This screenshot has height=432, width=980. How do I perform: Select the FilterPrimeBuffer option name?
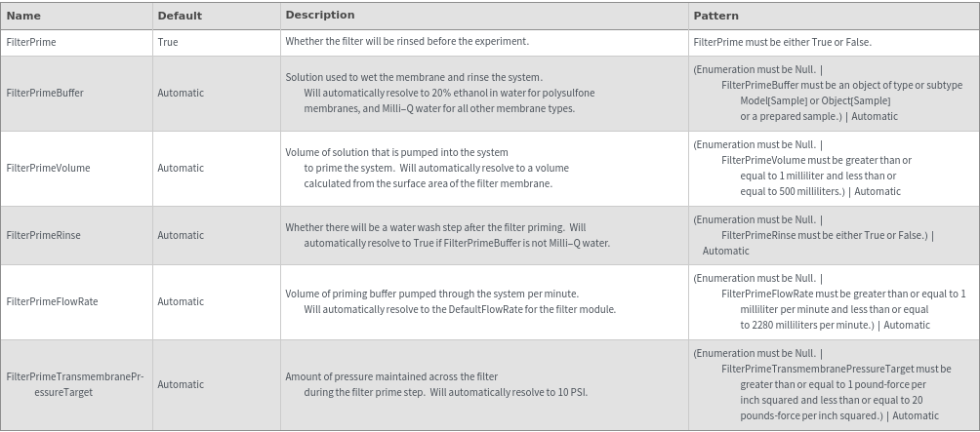pyautogui.click(x=45, y=94)
